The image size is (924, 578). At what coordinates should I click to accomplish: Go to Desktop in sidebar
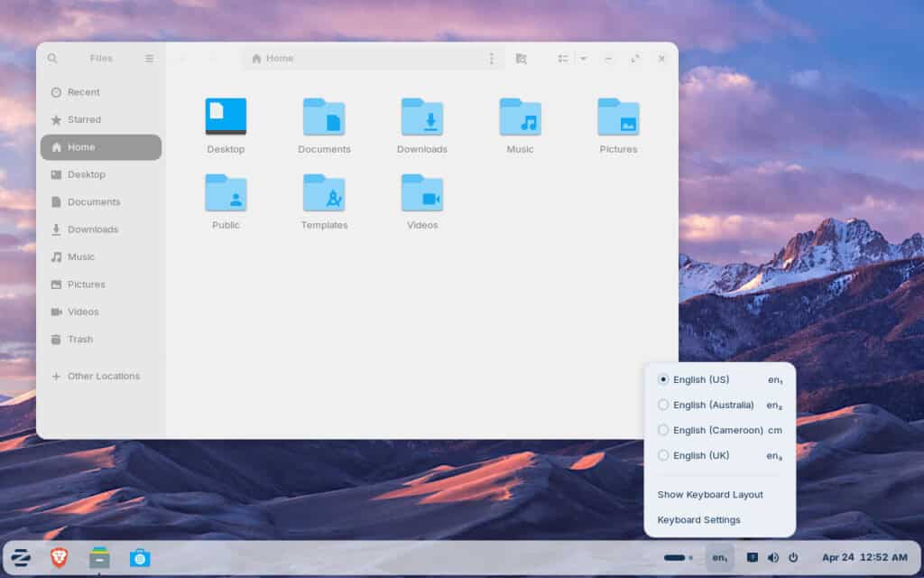pyautogui.click(x=101, y=174)
